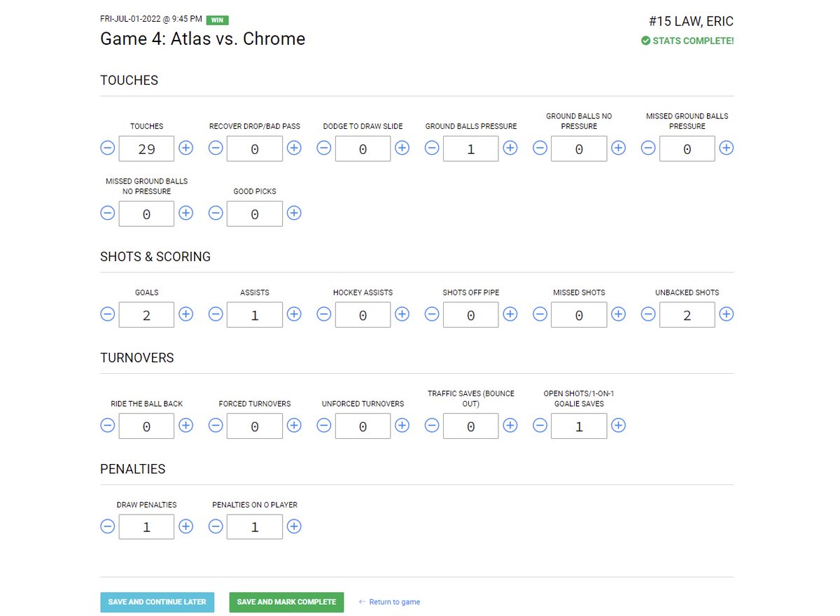Screen dimensions: 840x616
Task: Subtract one from Recover Drop/Bad Pass
Action: pyautogui.click(x=216, y=148)
